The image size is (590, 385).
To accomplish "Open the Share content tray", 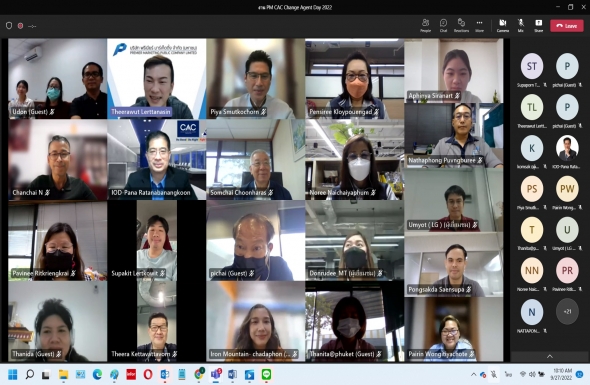I will (538, 26).
